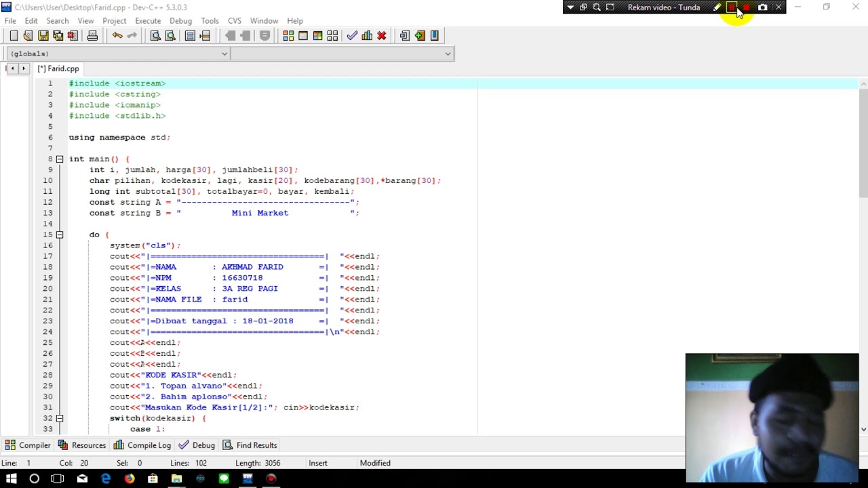Click the Open file toolbar icon
868x488 pixels.
coord(28,35)
